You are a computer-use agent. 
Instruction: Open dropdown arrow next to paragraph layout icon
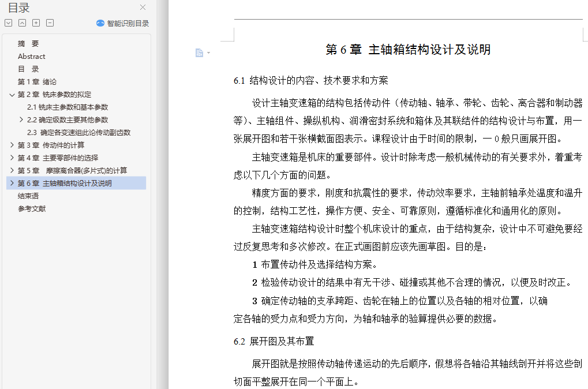(x=208, y=53)
